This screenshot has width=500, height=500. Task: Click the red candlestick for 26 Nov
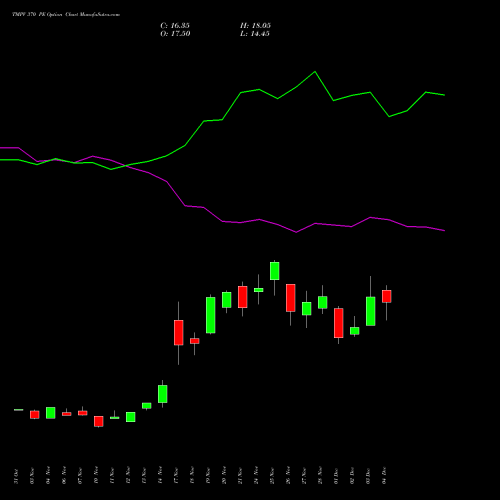point(291,298)
